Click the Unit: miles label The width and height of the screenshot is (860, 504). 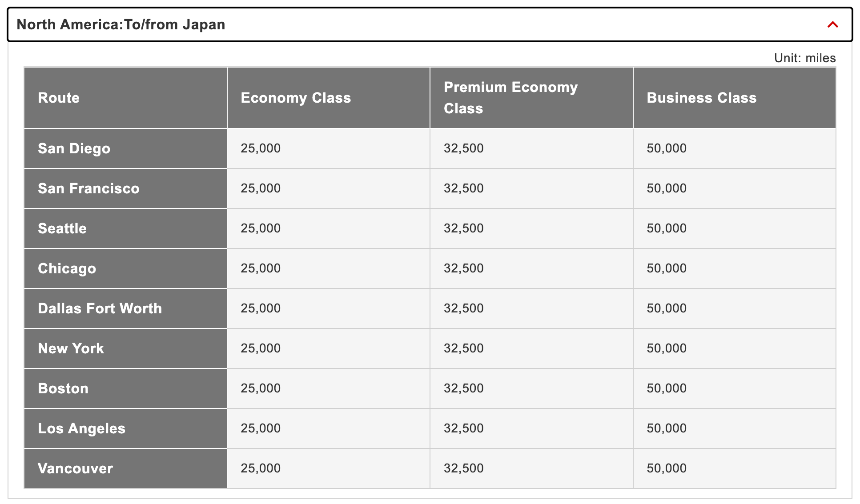pyautogui.click(x=804, y=57)
